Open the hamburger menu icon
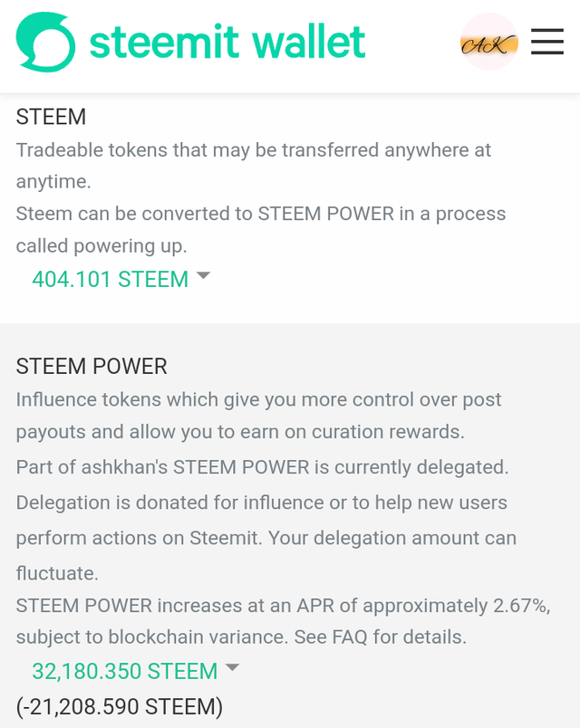The width and height of the screenshot is (580, 728). (547, 42)
